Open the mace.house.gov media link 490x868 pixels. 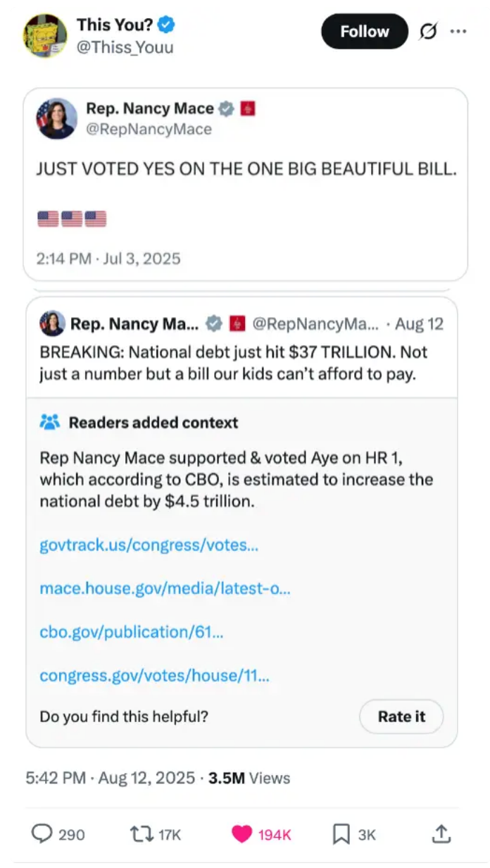tap(163, 588)
